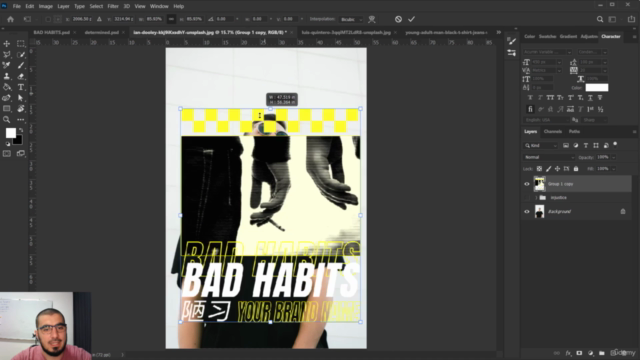Open the Interpolation Bicubic dropdown
Viewport: 640px width, 360px height.
point(351,19)
